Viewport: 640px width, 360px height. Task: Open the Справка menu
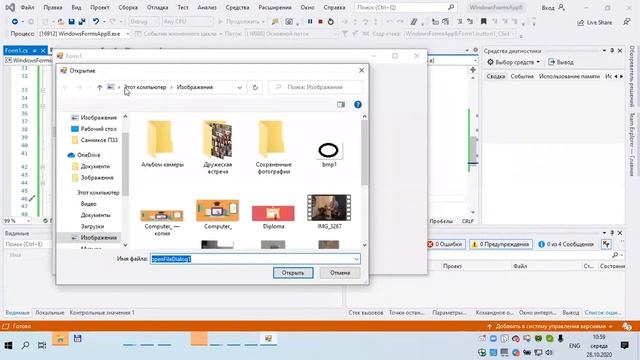[x=334, y=7]
